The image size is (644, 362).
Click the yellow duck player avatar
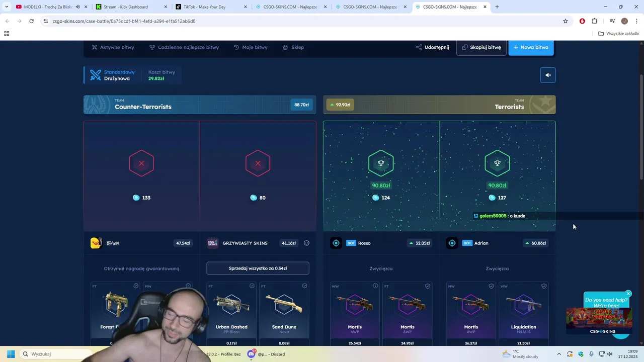(96, 243)
